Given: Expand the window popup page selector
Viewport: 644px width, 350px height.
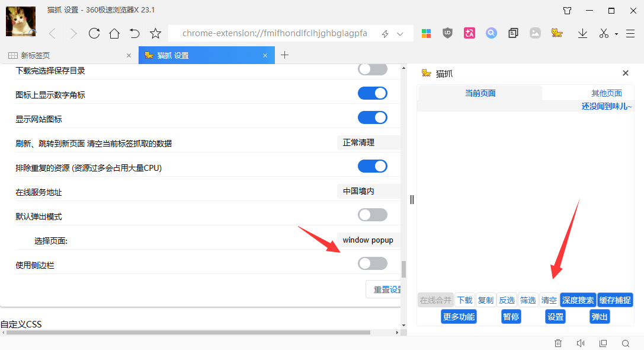Looking at the screenshot, I should point(369,240).
